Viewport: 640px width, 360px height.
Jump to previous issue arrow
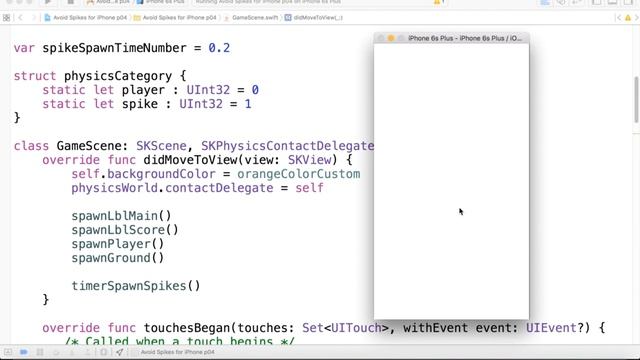pyautogui.click(x=618, y=18)
